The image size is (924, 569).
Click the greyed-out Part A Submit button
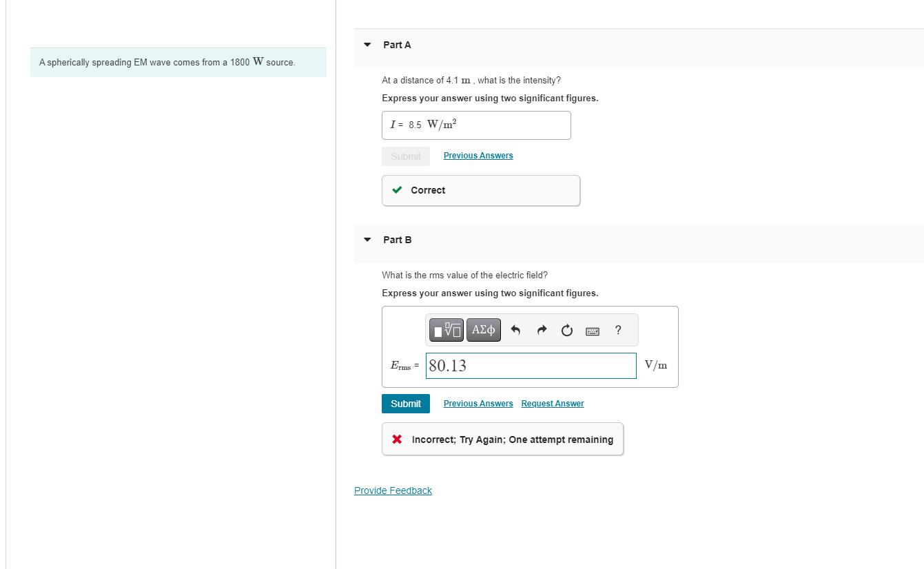point(406,156)
